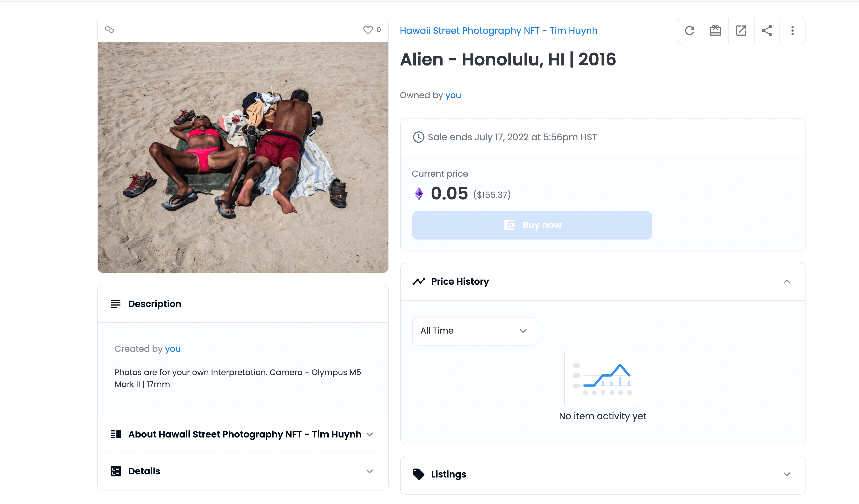Image resolution: width=859 pixels, height=504 pixels.
Task: Click the share icon
Action: click(767, 31)
